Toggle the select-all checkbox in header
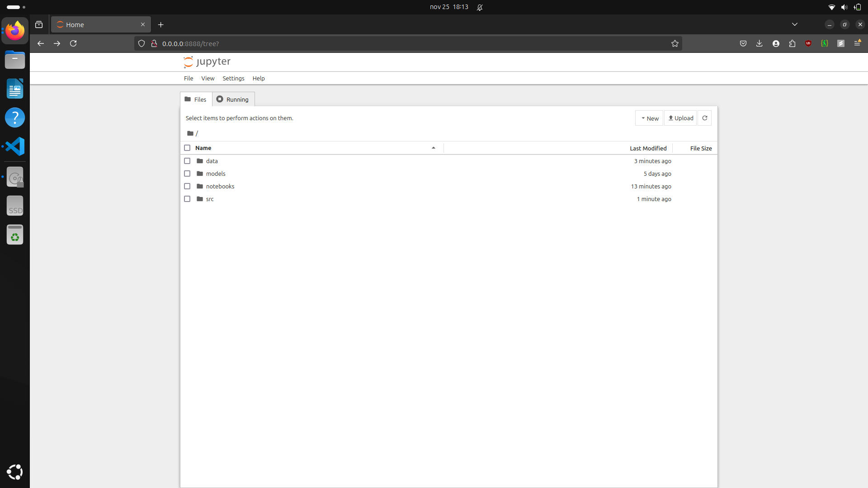The image size is (868, 488). (x=187, y=148)
